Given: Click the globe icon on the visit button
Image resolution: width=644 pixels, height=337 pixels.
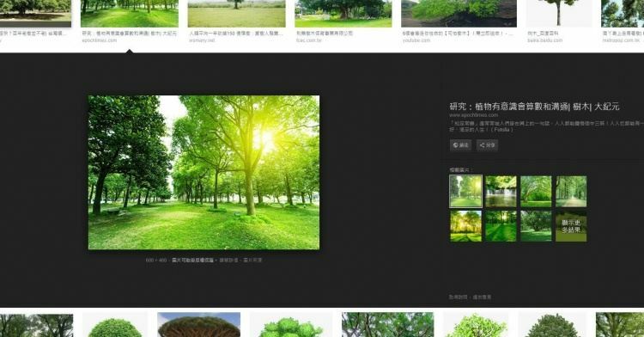Looking at the screenshot, I should (455, 145).
